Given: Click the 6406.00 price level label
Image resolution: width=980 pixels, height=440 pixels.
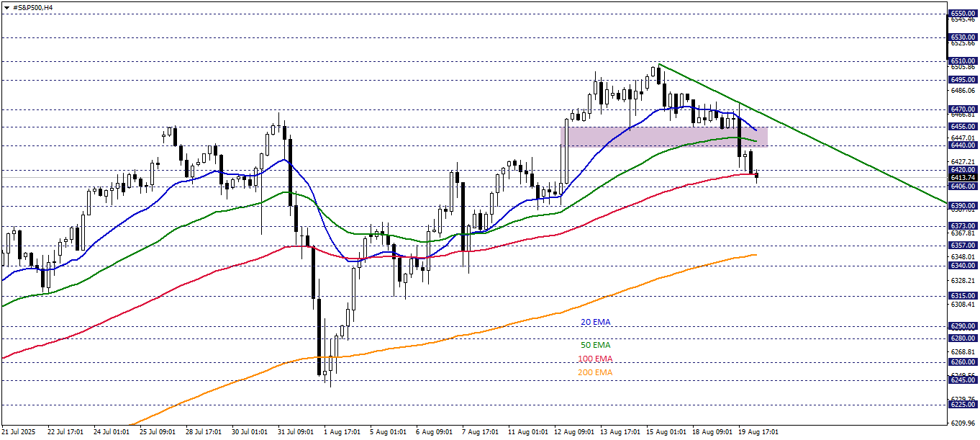Looking at the screenshot, I should coord(963,186).
